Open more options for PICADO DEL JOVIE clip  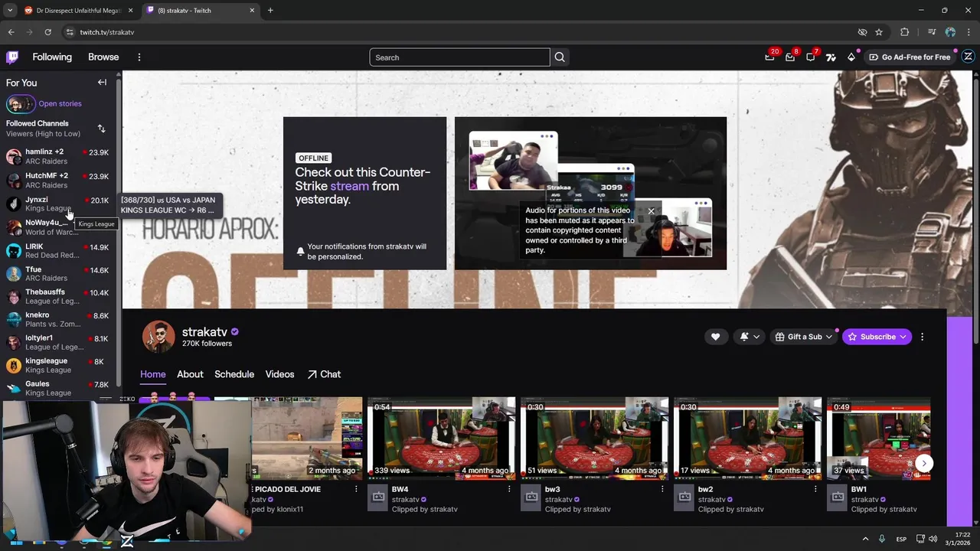pos(356,489)
